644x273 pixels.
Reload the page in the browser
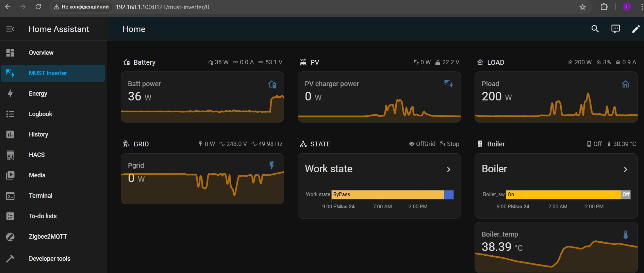[x=38, y=7]
